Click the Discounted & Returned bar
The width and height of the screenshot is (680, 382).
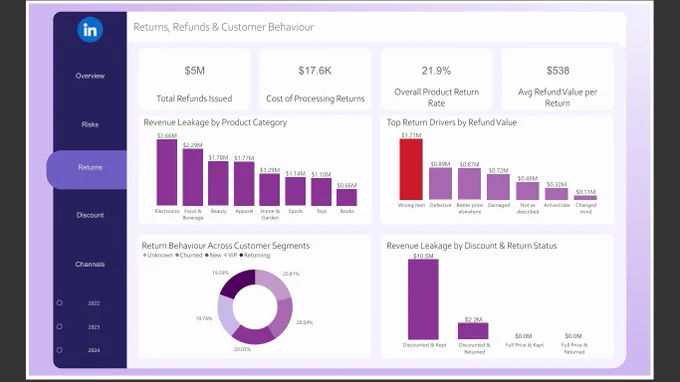pos(473,331)
